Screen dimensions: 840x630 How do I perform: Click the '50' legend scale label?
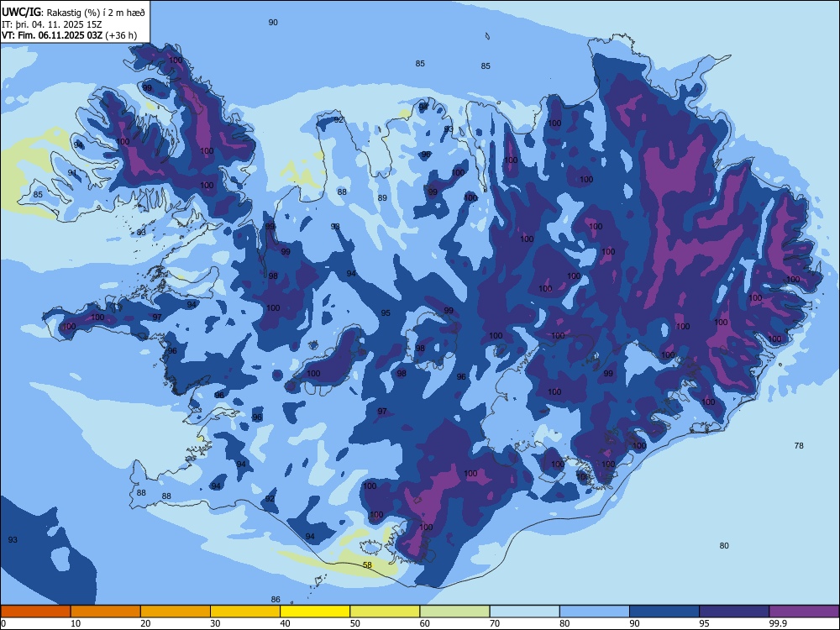point(355,623)
